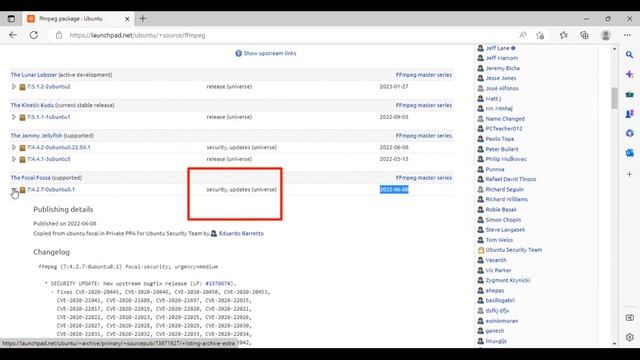Open Vic Parker's profile link

[498, 270]
